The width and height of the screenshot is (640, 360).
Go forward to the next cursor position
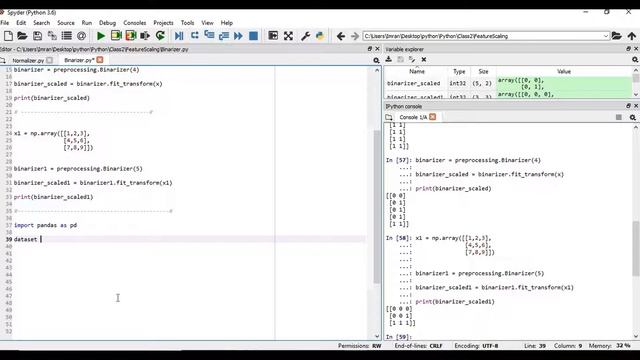[x=355, y=36]
